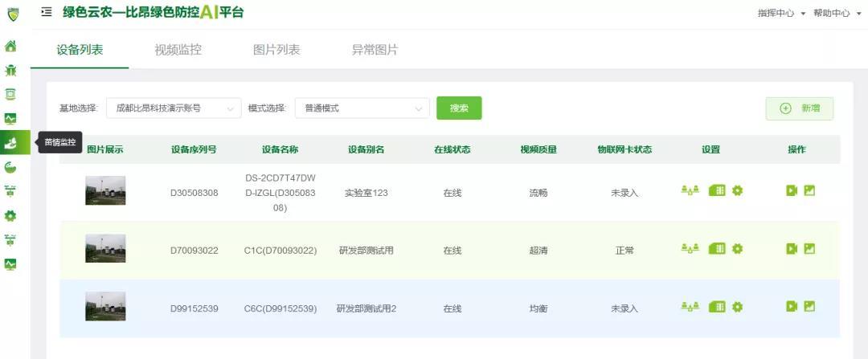
Task: Switch to the 异常图片 tab
Action: (375, 50)
